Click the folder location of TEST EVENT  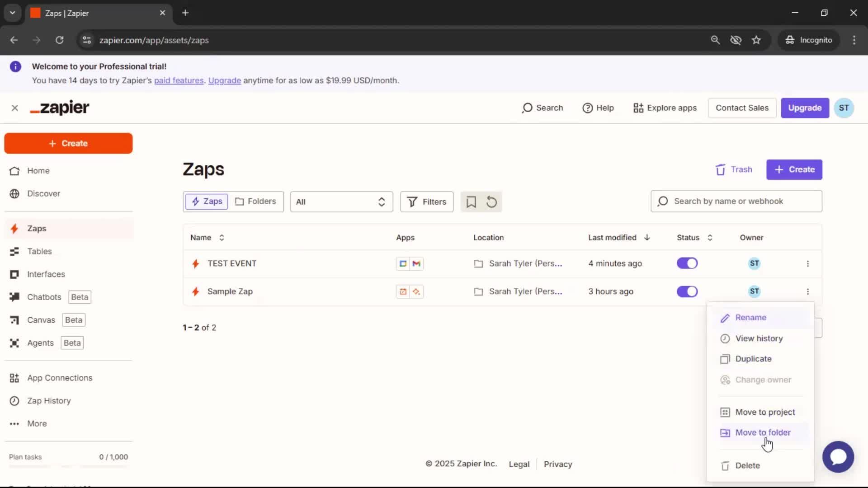[518, 263]
